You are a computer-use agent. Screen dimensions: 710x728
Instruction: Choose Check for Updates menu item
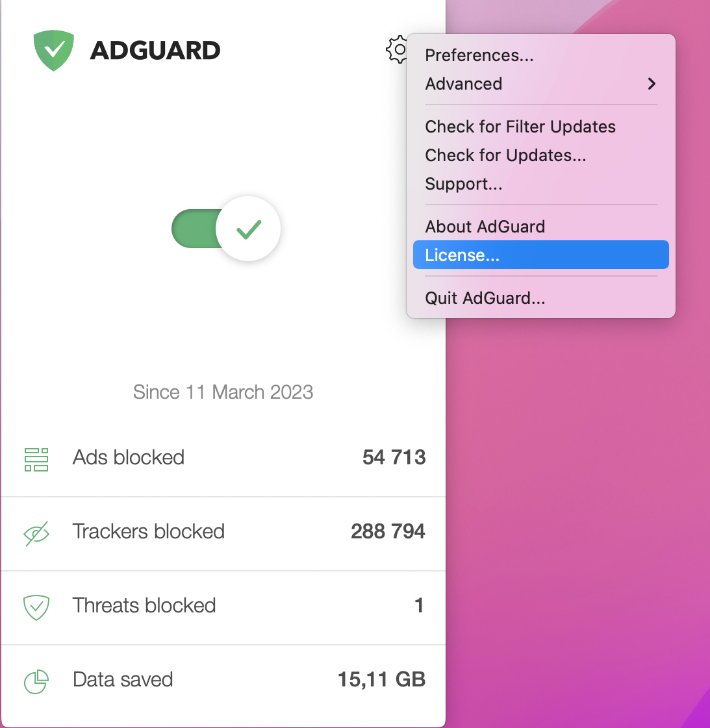pos(505,155)
